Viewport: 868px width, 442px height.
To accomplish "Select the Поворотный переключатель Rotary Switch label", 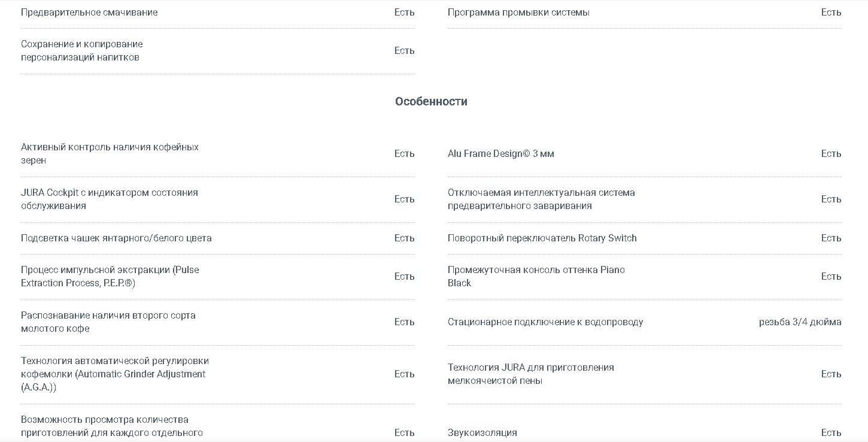I will [542, 238].
